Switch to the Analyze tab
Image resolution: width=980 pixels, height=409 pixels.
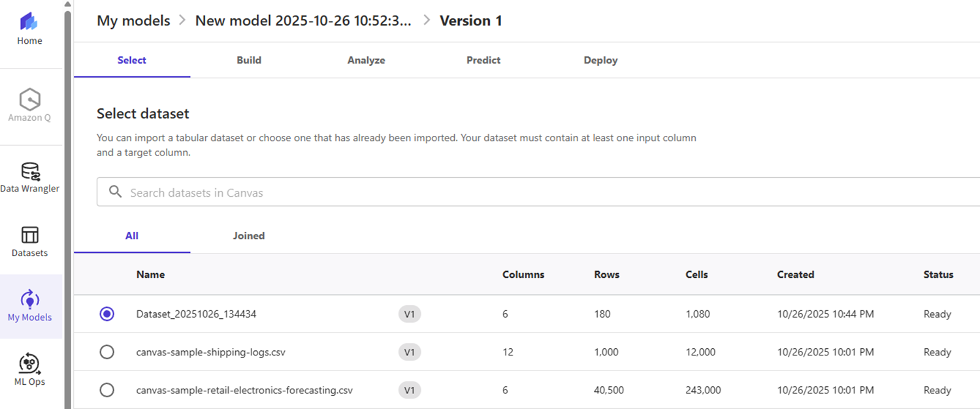pos(366,60)
